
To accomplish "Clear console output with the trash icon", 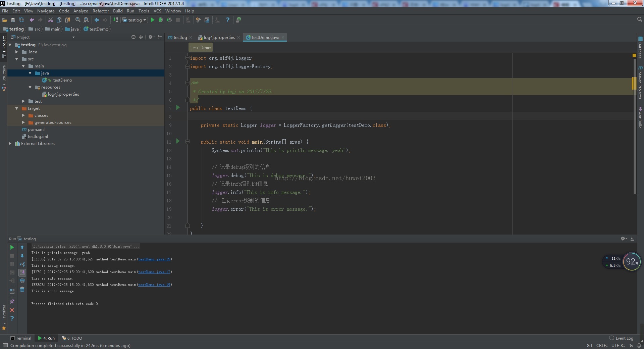I will coord(22,289).
